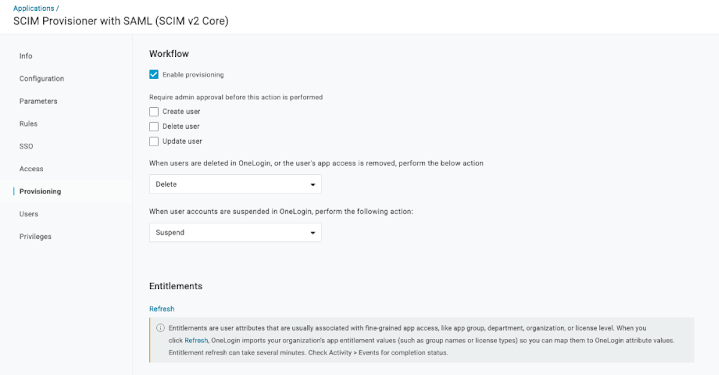Image resolution: width=719 pixels, height=375 pixels.
Task: Select Rules in the sidebar
Action: click(28, 124)
